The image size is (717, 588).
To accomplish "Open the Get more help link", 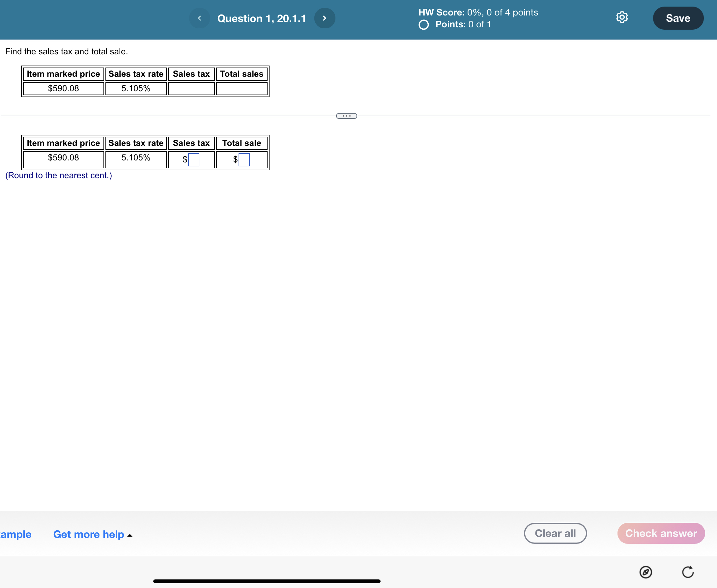I will [x=89, y=534].
